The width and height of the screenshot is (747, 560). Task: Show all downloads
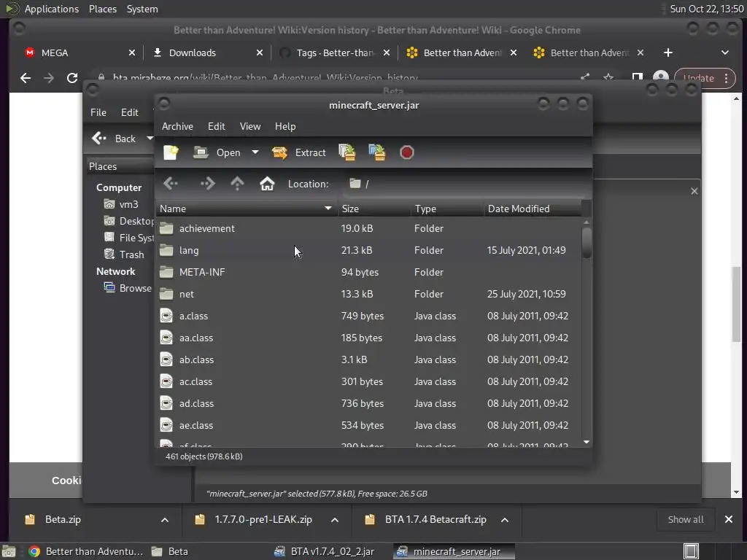pyautogui.click(x=686, y=519)
